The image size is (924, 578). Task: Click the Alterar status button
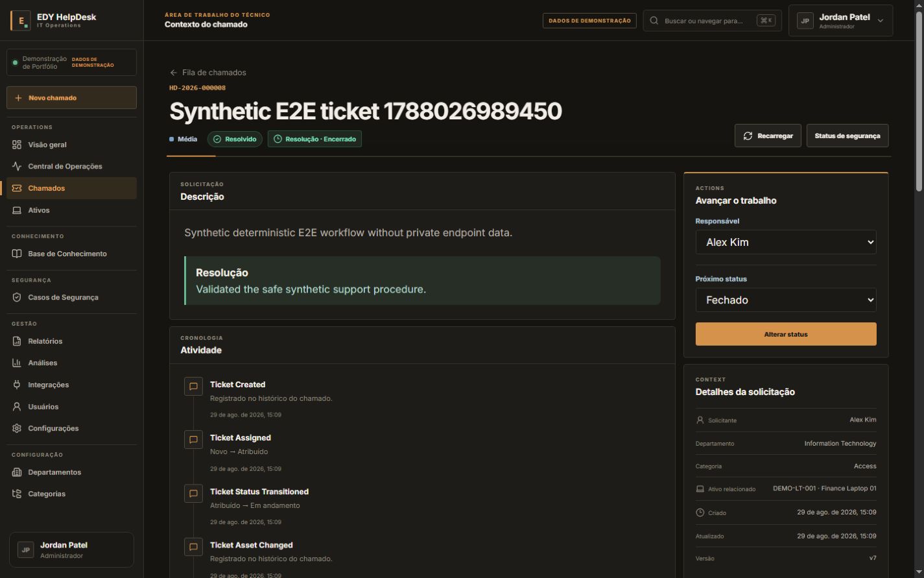coord(786,334)
